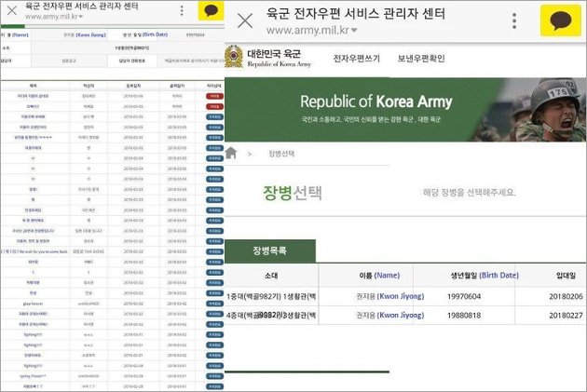This screenshot has width=587, height=392.
Task: Click the 소대 column header
Action: tap(271, 276)
